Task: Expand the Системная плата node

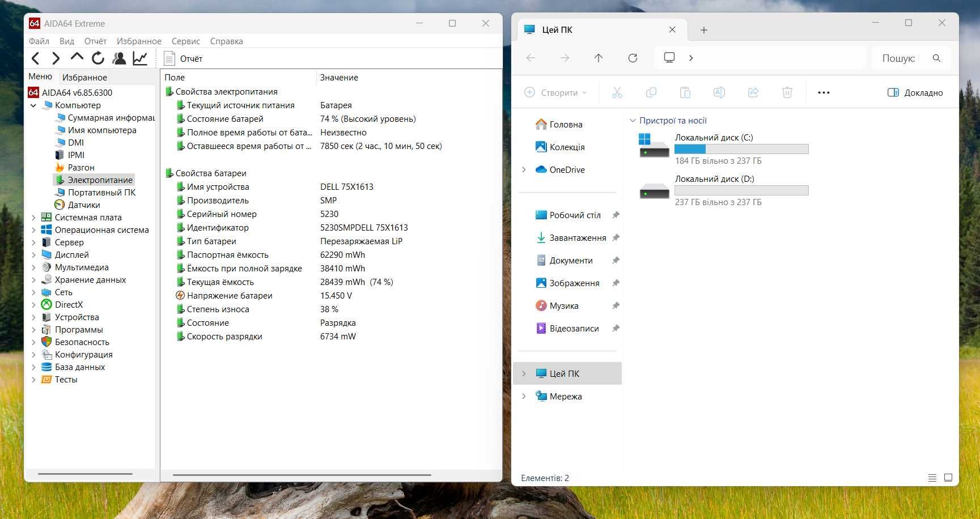Action: coord(33,218)
